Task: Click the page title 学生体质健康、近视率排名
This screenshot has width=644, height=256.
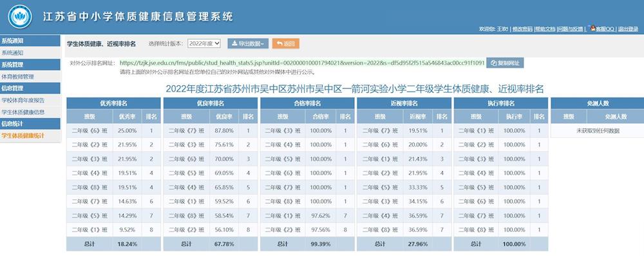Action: pyautogui.click(x=102, y=44)
